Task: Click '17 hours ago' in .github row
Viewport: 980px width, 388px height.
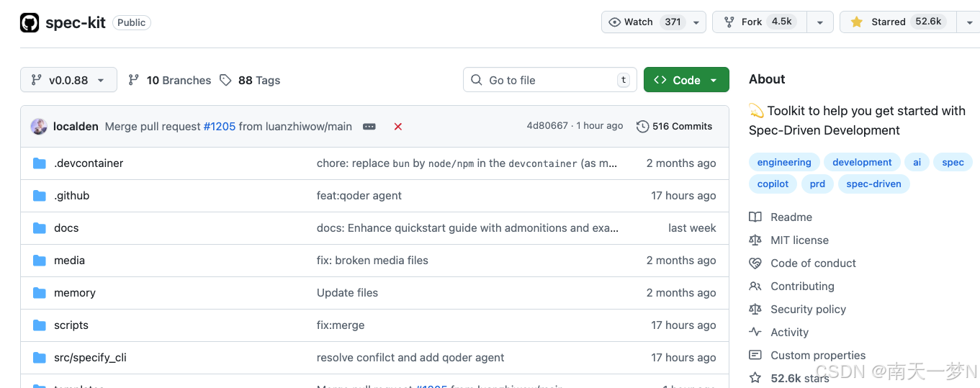Action: pyautogui.click(x=683, y=196)
